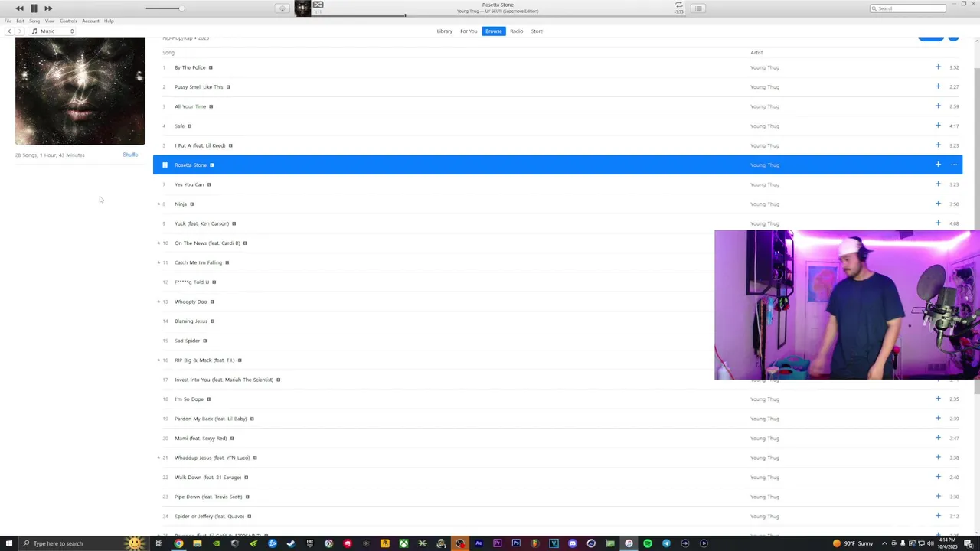Open the Controls menu
The height and width of the screenshot is (551, 980).
68,21
